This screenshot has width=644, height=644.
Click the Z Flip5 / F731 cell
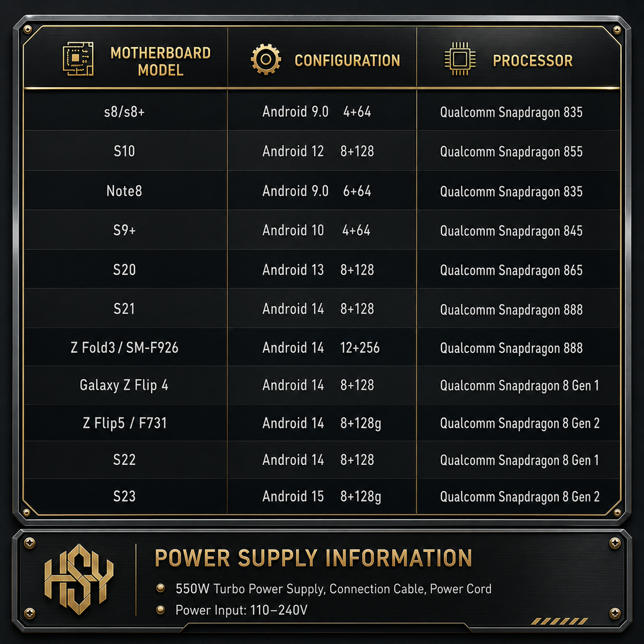click(x=125, y=423)
